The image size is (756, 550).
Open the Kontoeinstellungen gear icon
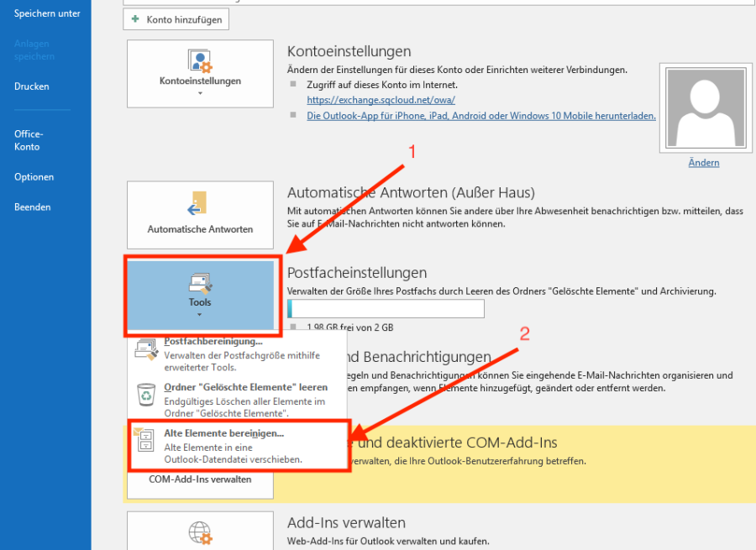pos(200,60)
